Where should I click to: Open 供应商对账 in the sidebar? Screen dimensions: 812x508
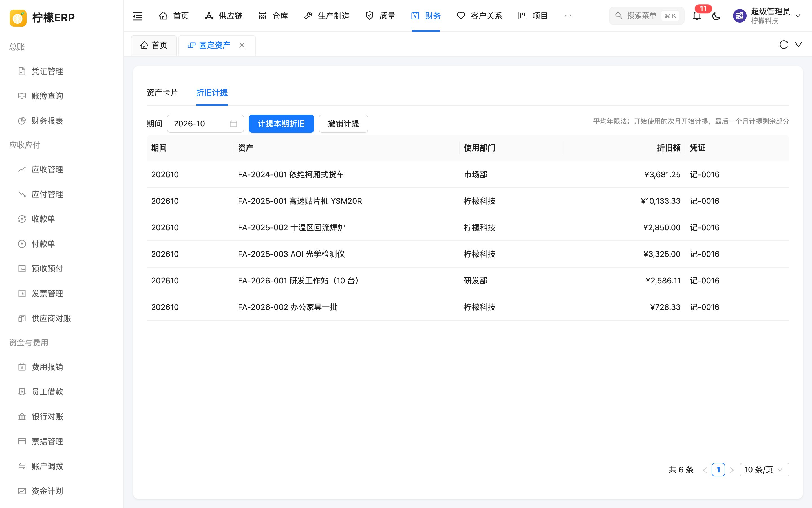[x=51, y=319]
